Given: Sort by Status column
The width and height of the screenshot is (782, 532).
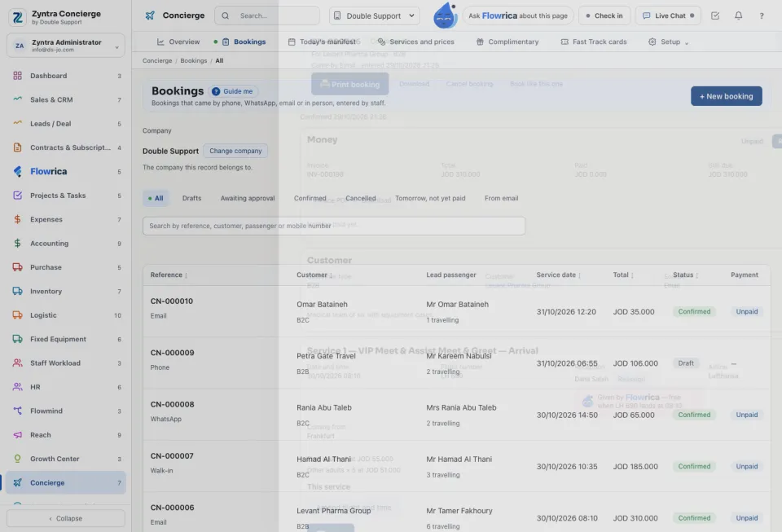Looking at the screenshot, I should pyautogui.click(x=686, y=275).
